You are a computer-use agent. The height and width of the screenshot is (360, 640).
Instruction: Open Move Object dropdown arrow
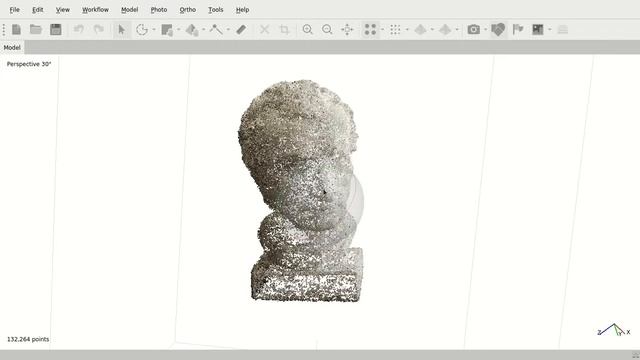pyautogui.click(x=204, y=29)
